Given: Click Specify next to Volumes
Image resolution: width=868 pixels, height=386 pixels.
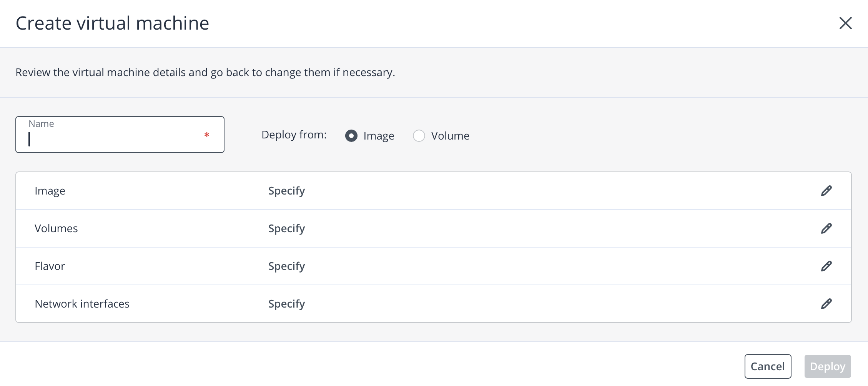Looking at the screenshot, I should (286, 228).
